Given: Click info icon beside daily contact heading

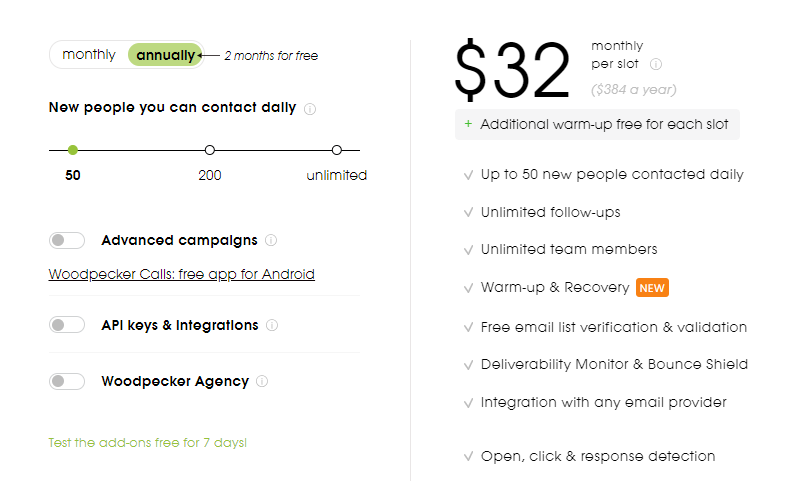Looking at the screenshot, I should click(310, 109).
